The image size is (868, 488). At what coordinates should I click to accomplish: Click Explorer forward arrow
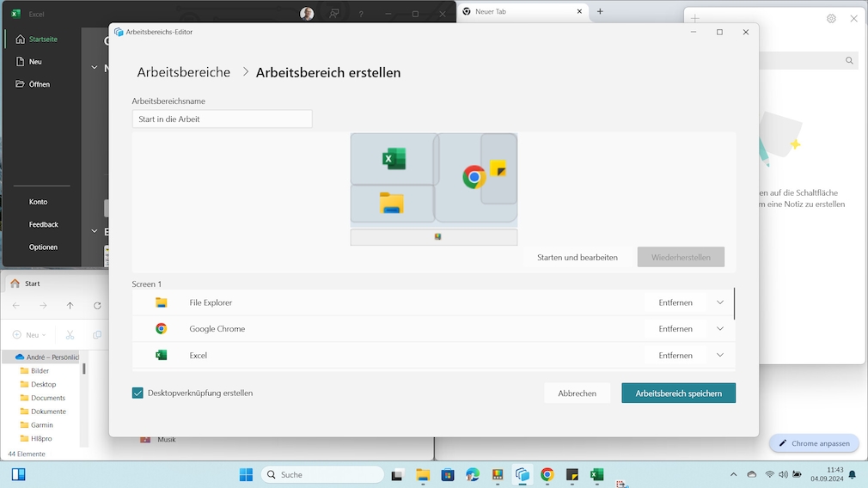[x=43, y=305]
